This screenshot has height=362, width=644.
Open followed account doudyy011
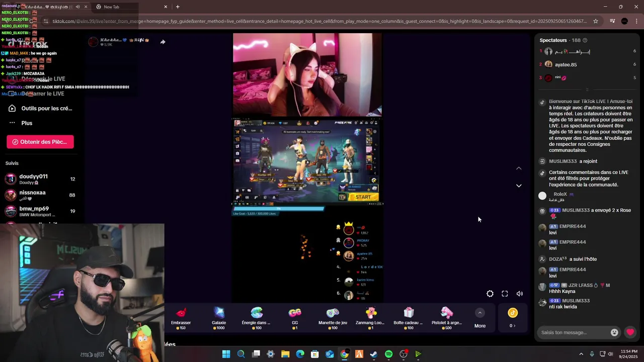click(x=40, y=179)
